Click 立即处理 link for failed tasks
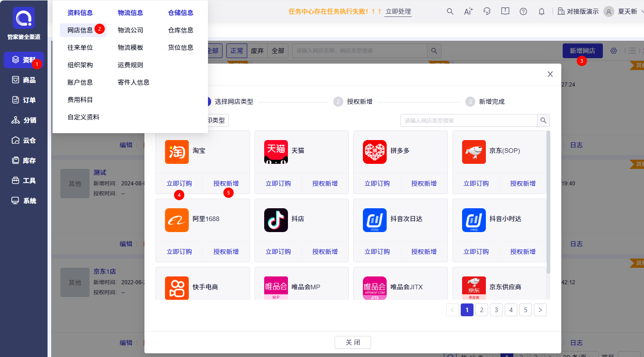 pyautogui.click(x=398, y=11)
